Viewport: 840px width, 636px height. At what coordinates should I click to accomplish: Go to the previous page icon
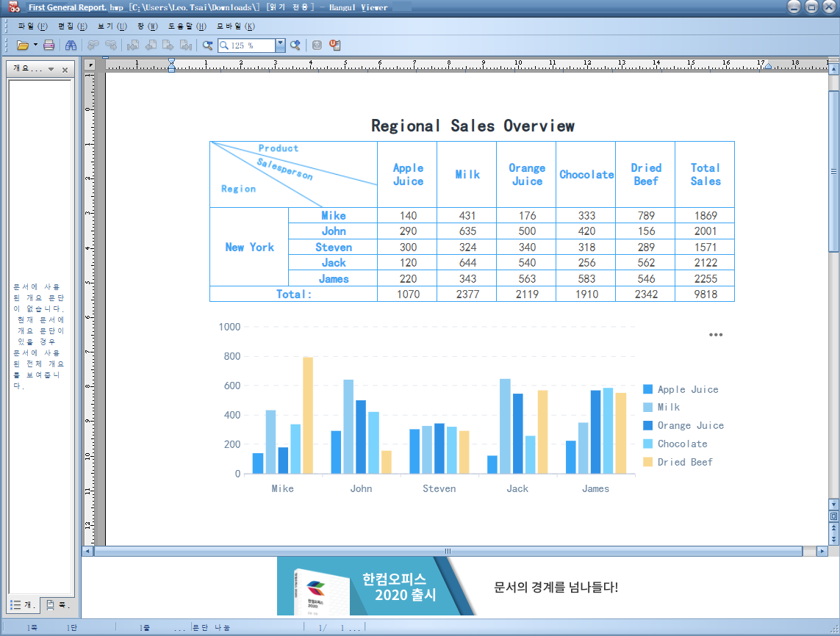pos(151,46)
